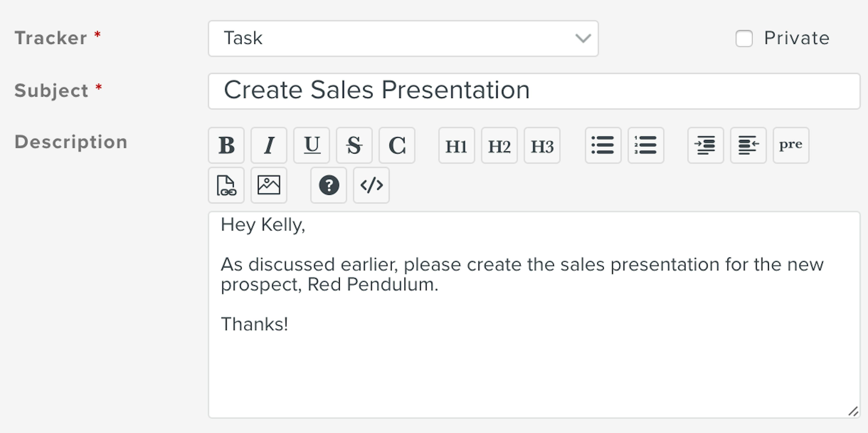Viewport: 868px width, 433px height.
Task: Apply Heading 3 style
Action: coord(542,145)
